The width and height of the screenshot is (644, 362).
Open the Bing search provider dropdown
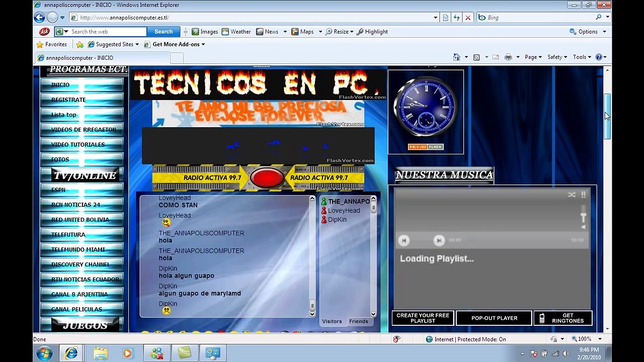[607, 18]
